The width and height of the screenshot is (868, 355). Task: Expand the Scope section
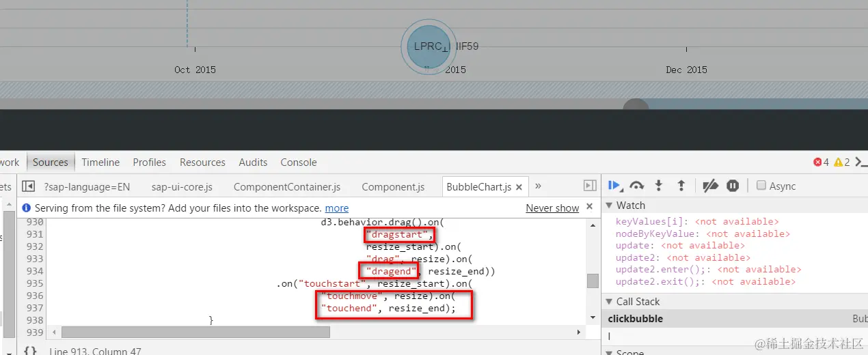610,353
